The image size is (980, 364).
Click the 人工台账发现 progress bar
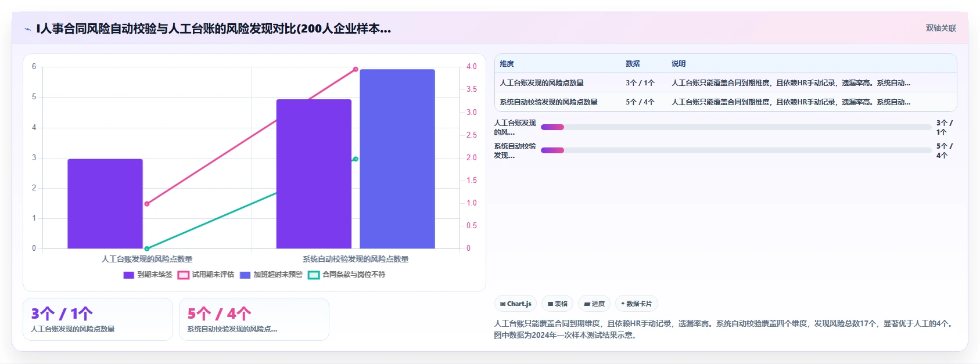coord(736,127)
